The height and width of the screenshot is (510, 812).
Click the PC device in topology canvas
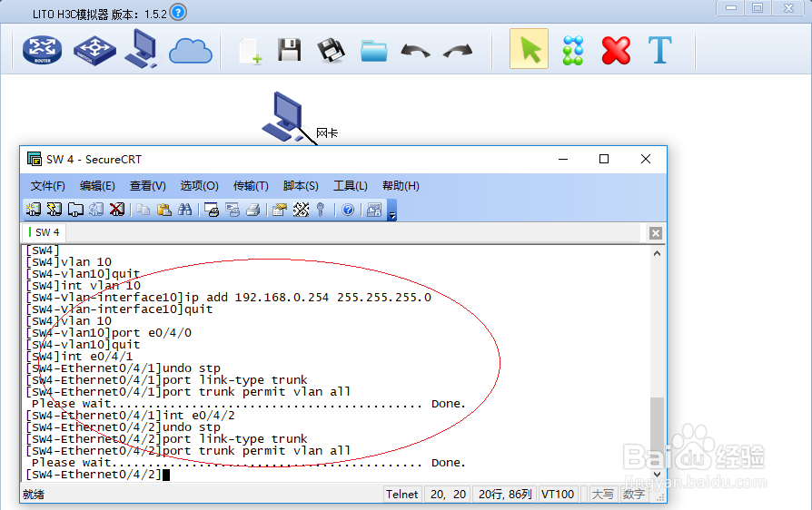click(x=283, y=116)
